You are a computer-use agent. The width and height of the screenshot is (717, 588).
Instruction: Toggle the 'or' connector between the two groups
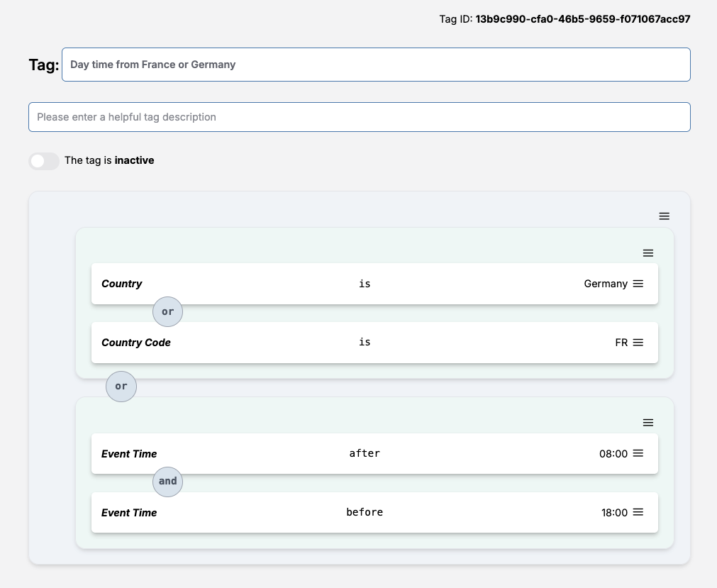tap(121, 386)
